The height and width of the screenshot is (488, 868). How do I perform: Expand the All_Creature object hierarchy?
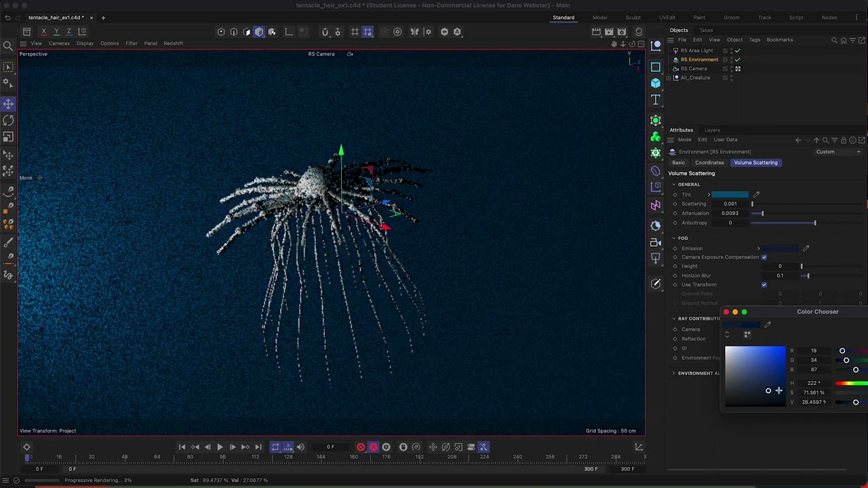click(669, 78)
